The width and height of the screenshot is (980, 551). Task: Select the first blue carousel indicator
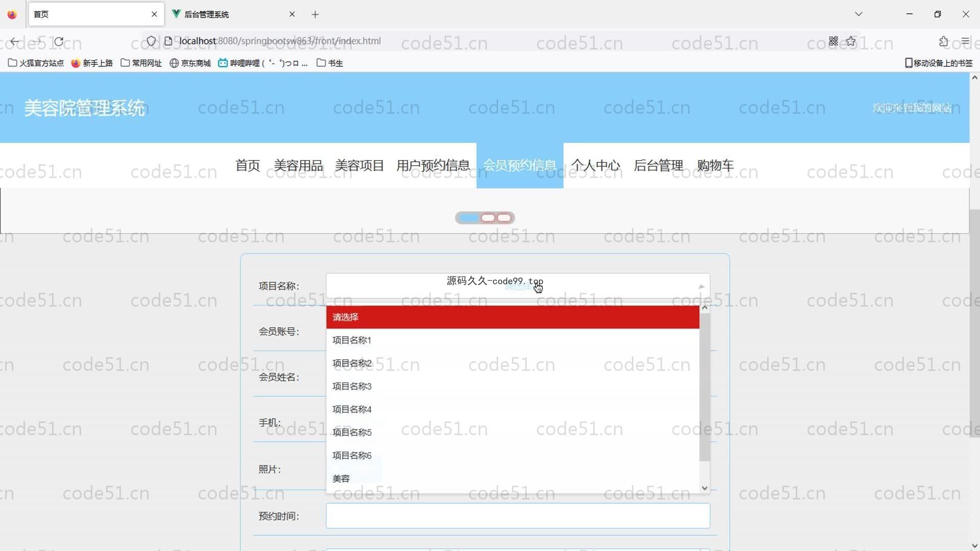469,218
